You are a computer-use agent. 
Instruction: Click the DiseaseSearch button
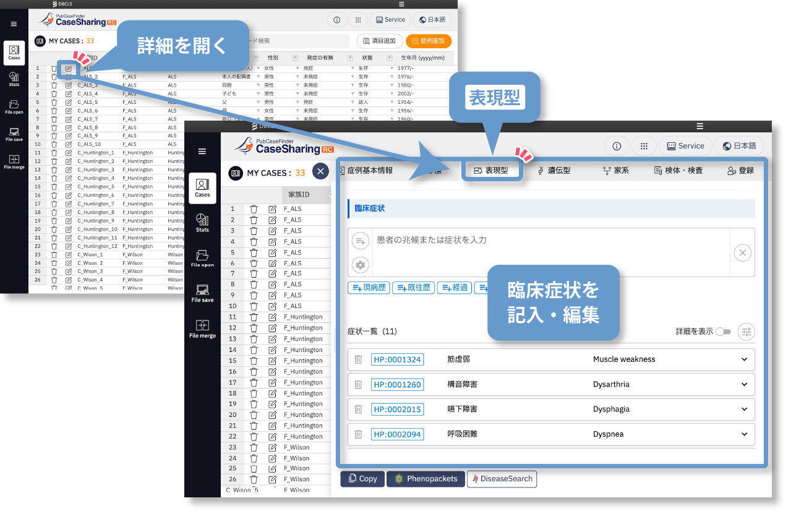click(x=502, y=479)
